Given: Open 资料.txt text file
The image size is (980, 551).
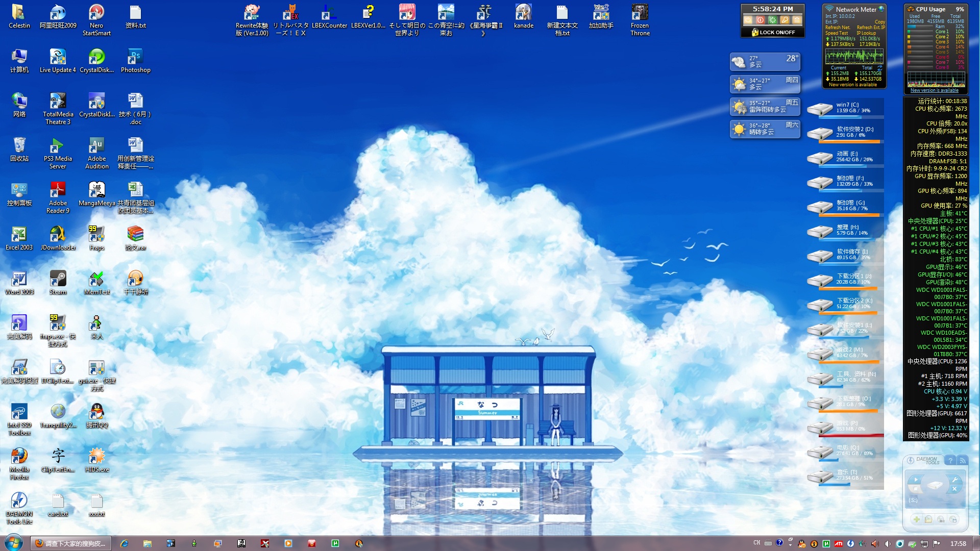Looking at the screenshot, I should (135, 17).
